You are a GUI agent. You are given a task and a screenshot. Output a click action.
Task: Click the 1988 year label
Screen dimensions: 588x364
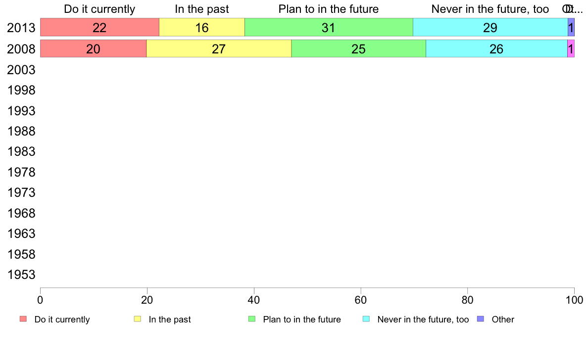coord(21,131)
